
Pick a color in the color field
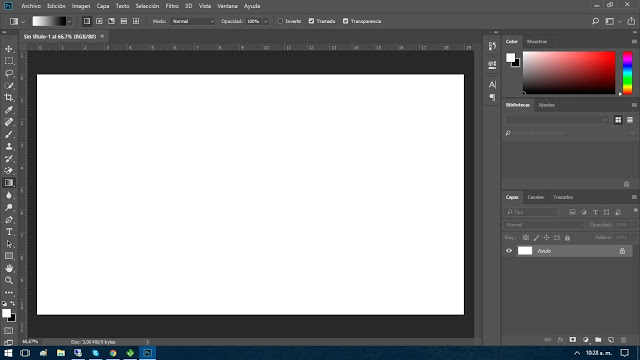tap(569, 73)
